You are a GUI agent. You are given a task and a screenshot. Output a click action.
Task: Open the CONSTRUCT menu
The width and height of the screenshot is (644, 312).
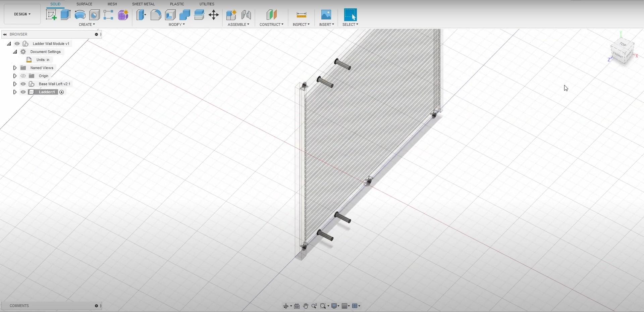click(x=271, y=24)
